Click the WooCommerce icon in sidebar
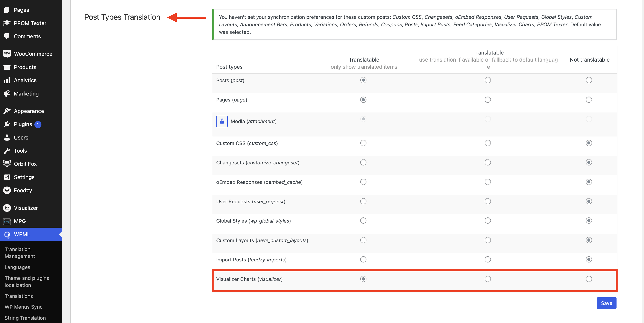644x323 pixels. [x=7, y=53]
